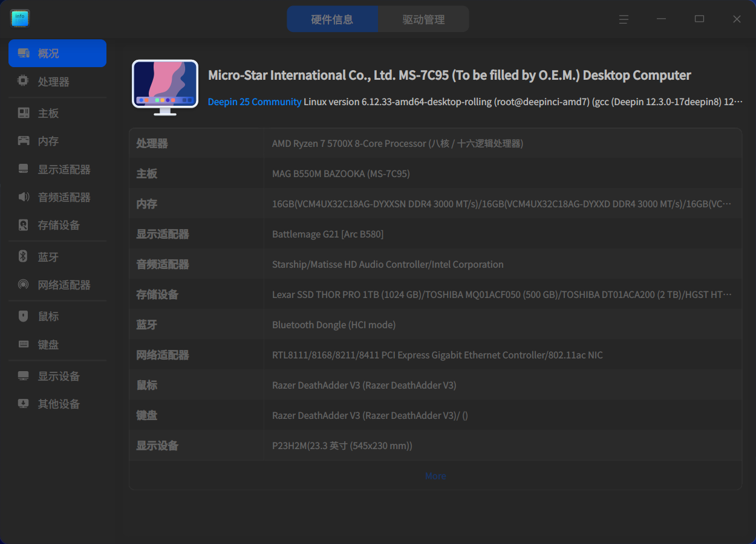Select the 概况 overview icon in the sidebar
This screenshot has height=544, width=756.
pos(24,53)
